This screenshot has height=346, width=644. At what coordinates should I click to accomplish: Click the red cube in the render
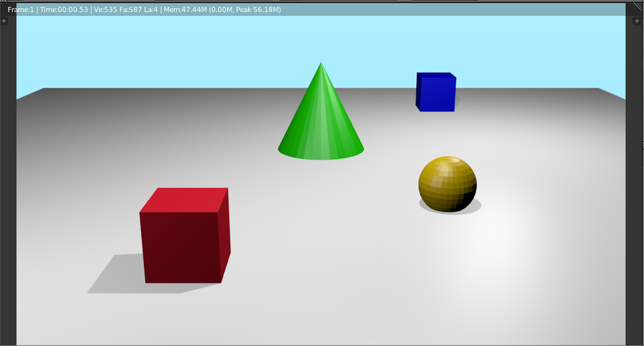click(x=185, y=236)
